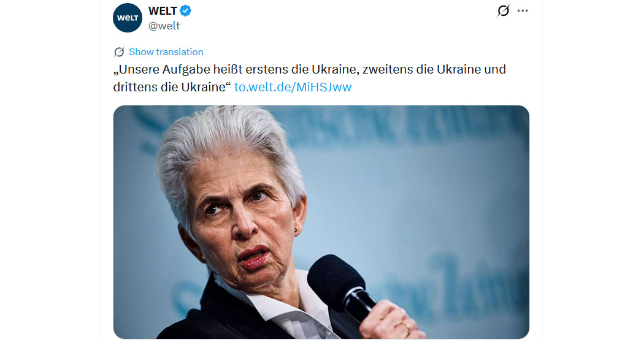Open the WELT display name profile

[x=163, y=10]
